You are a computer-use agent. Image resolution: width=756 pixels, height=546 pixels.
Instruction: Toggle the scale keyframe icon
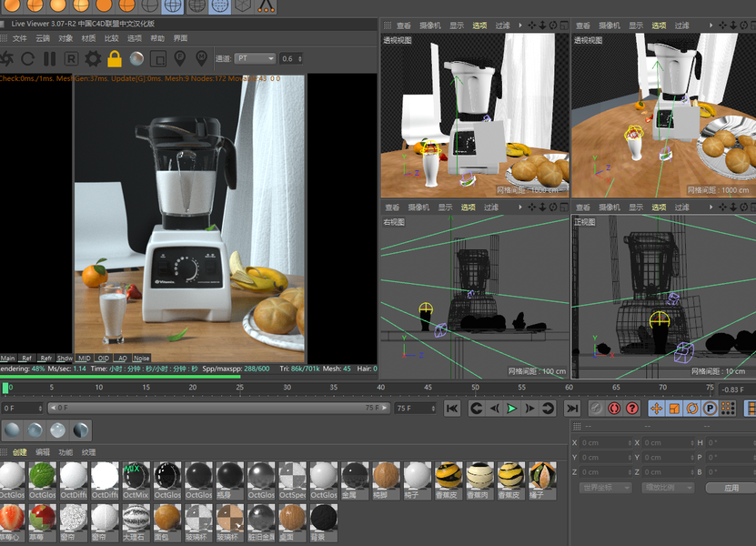point(674,409)
